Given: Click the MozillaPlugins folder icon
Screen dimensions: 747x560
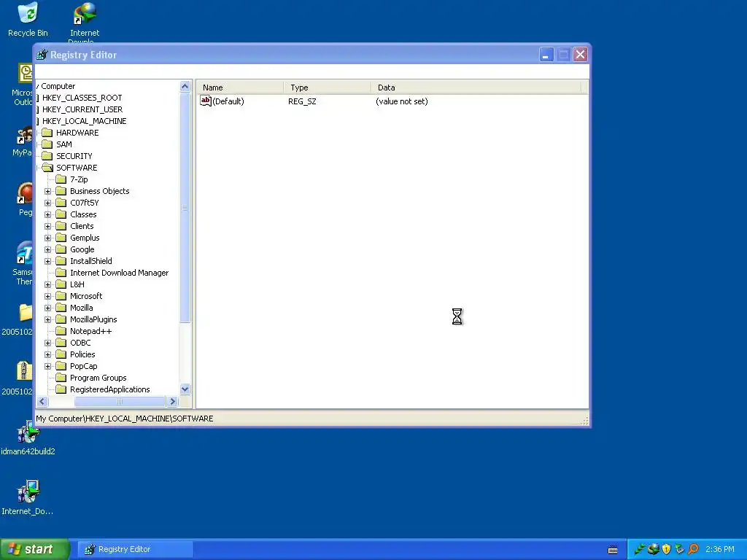Looking at the screenshot, I should tap(61, 319).
